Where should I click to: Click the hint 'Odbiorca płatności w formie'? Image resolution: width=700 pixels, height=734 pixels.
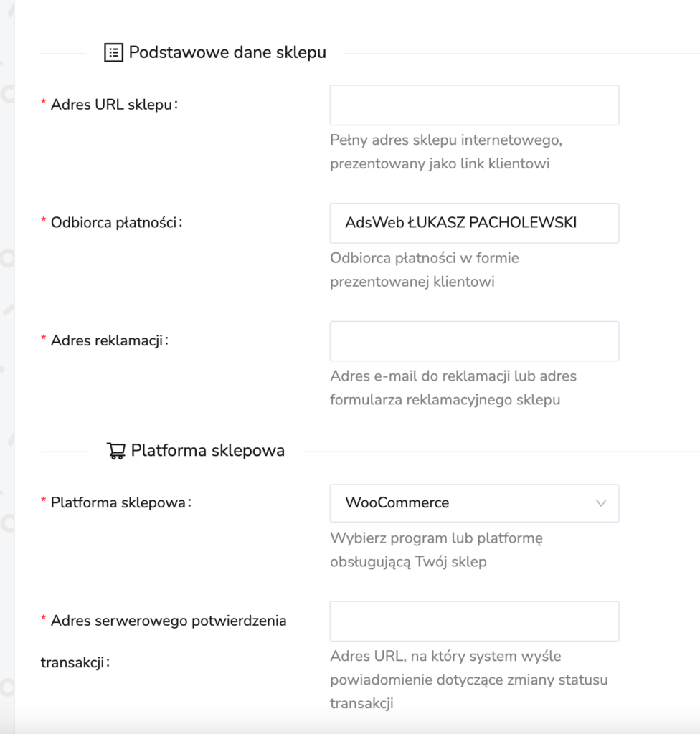point(425,258)
